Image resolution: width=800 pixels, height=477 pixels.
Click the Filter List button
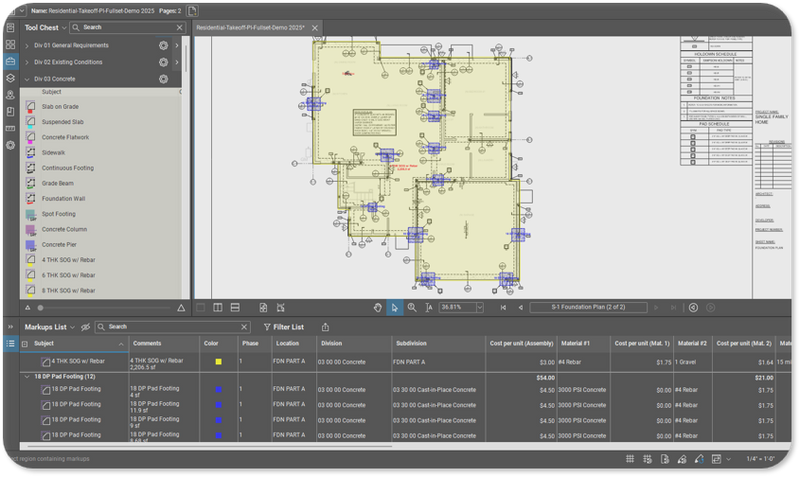click(x=284, y=327)
